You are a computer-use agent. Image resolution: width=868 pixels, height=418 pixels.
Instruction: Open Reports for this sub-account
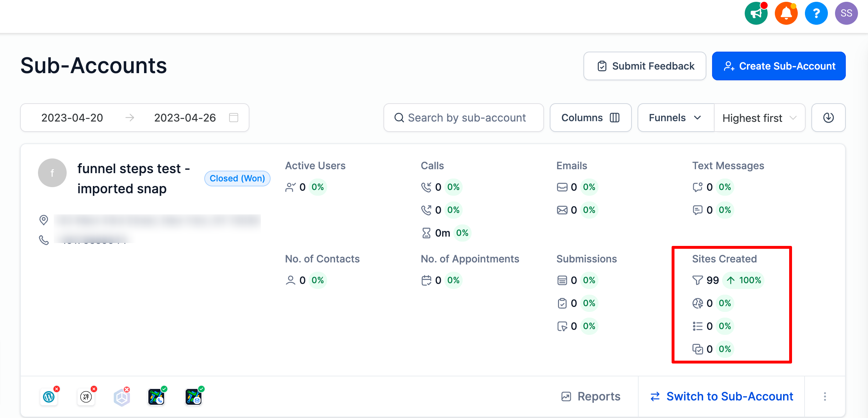pyautogui.click(x=591, y=396)
